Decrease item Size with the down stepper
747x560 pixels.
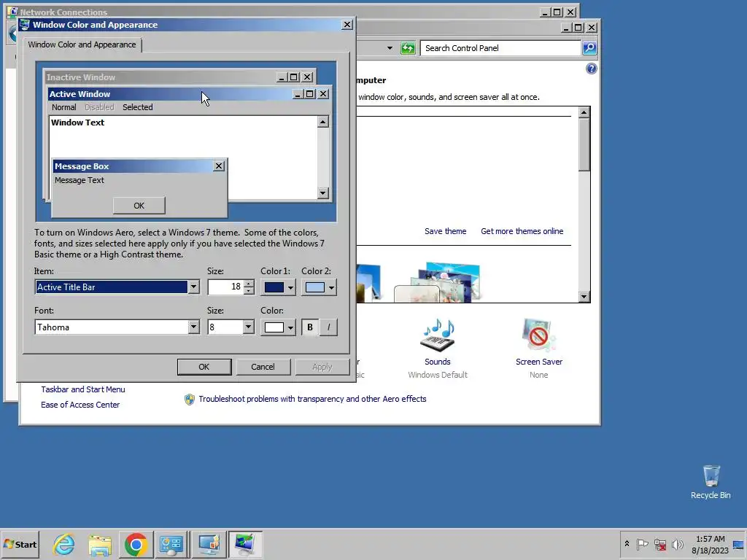pos(249,290)
